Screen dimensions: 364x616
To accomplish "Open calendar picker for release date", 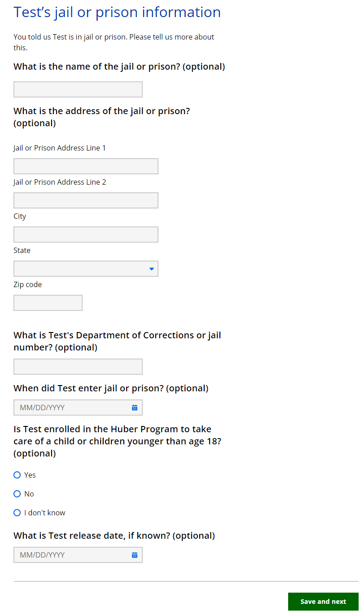I will (134, 555).
